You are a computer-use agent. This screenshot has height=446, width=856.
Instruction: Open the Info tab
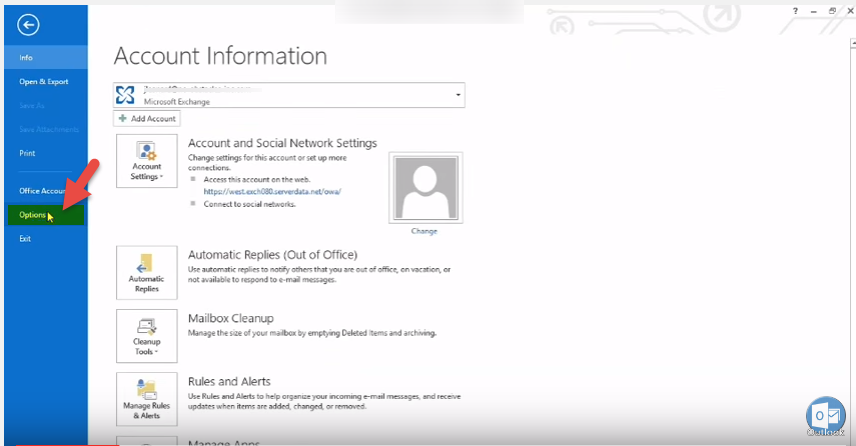(x=46, y=57)
